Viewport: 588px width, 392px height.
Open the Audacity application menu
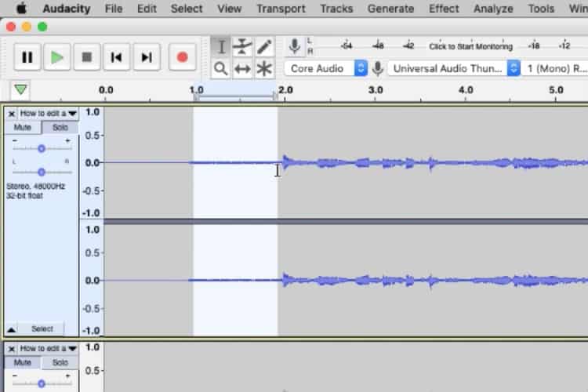tap(67, 9)
